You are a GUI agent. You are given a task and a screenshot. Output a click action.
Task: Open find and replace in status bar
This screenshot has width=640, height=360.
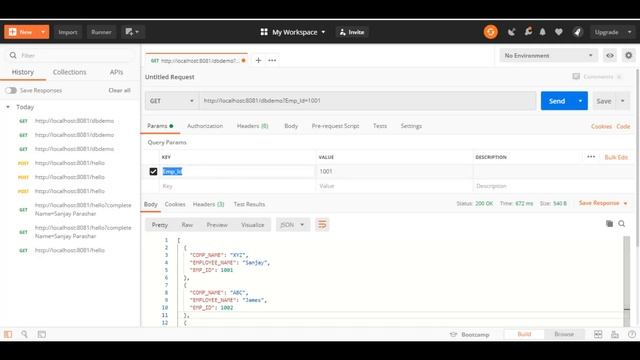tap(24, 334)
